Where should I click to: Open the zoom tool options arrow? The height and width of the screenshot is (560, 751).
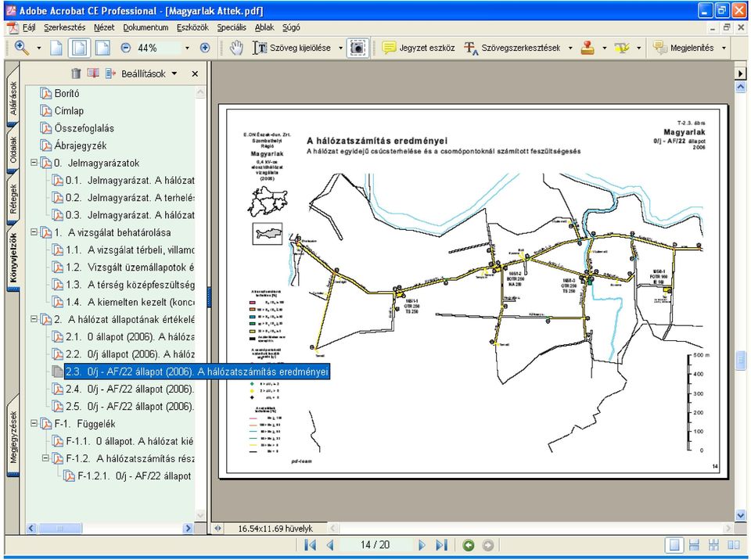click(x=39, y=48)
